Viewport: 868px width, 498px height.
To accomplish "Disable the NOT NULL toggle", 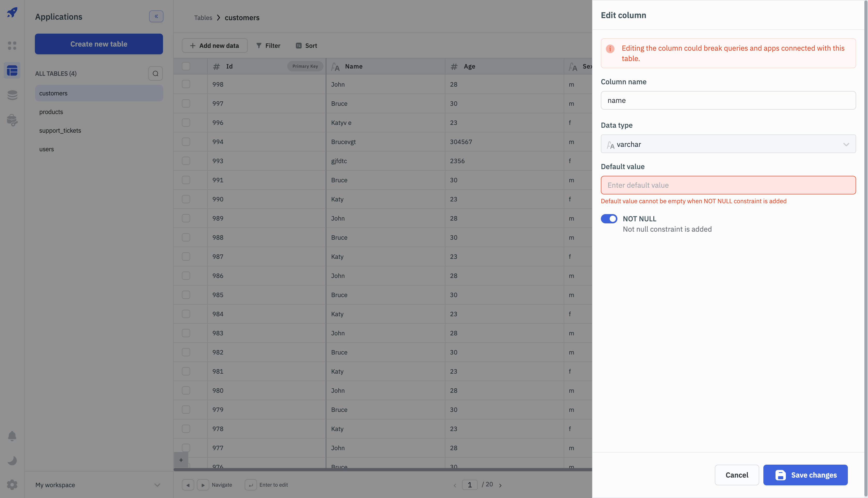I will (x=609, y=218).
